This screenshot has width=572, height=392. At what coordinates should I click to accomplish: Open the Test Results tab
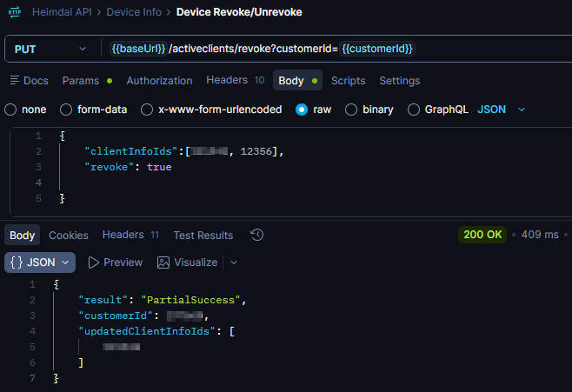(x=203, y=236)
